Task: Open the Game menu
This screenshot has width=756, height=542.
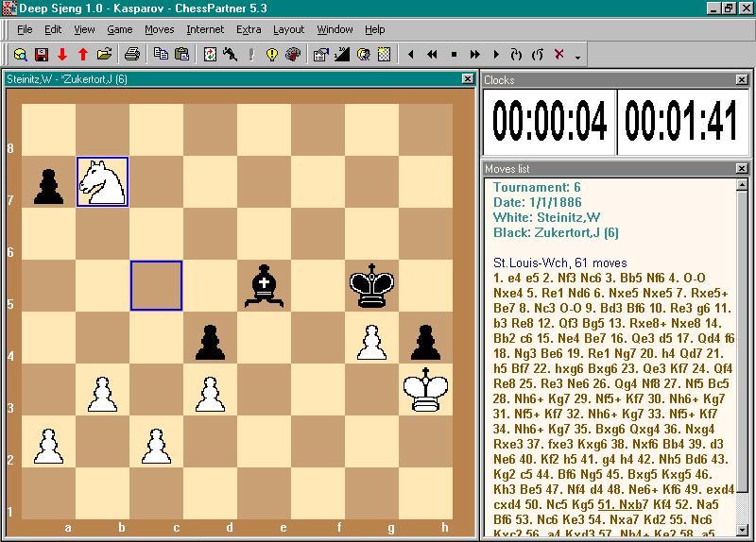Action: click(120, 29)
